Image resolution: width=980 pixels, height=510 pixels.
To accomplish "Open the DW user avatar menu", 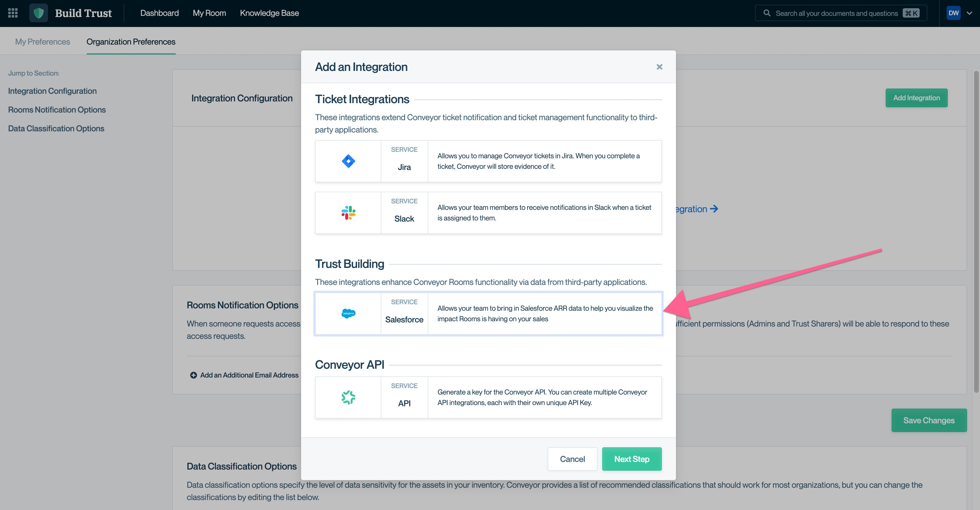I will click(953, 13).
